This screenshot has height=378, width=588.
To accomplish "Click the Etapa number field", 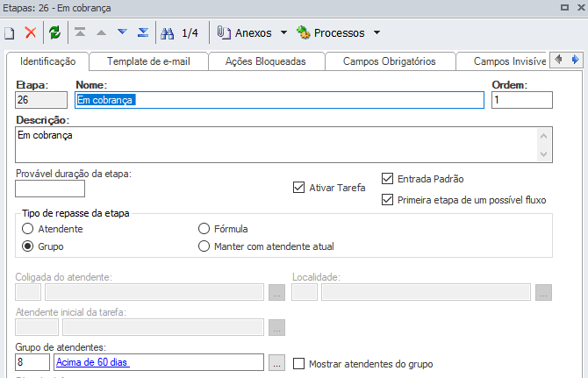I will click(41, 100).
